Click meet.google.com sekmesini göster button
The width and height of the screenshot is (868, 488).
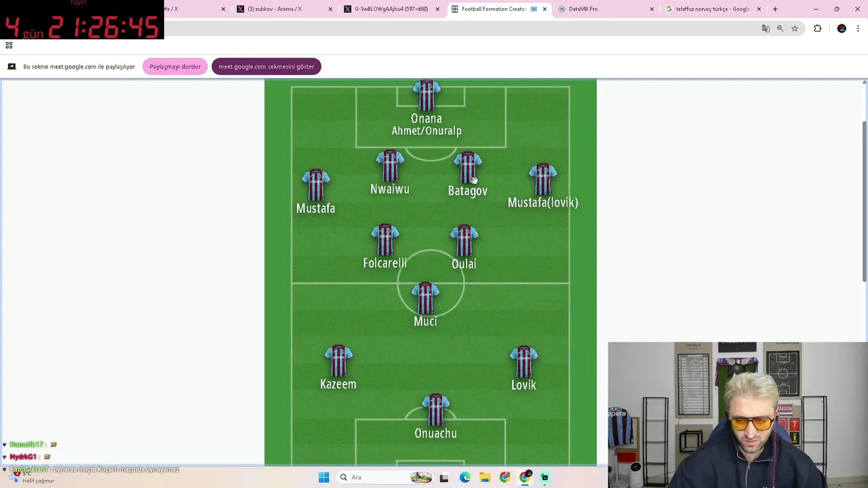coord(267,66)
